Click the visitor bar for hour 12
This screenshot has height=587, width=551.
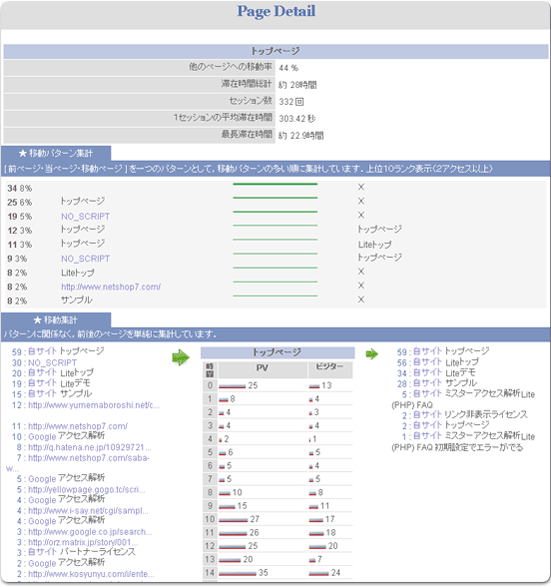[317, 547]
